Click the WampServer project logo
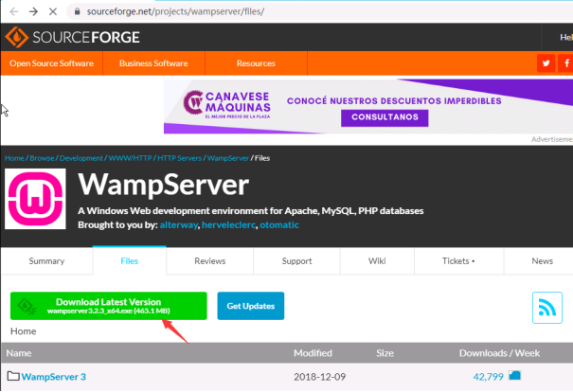The height and width of the screenshot is (392, 573). click(x=35, y=199)
